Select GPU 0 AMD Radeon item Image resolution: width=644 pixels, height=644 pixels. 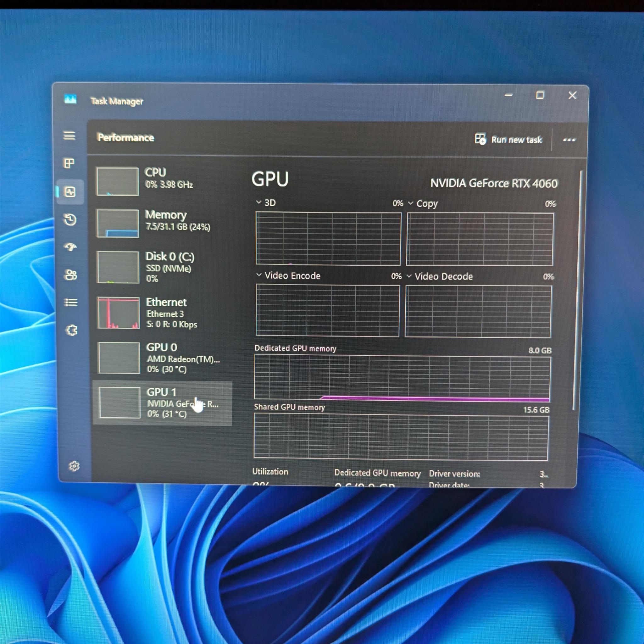tap(163, 358)
